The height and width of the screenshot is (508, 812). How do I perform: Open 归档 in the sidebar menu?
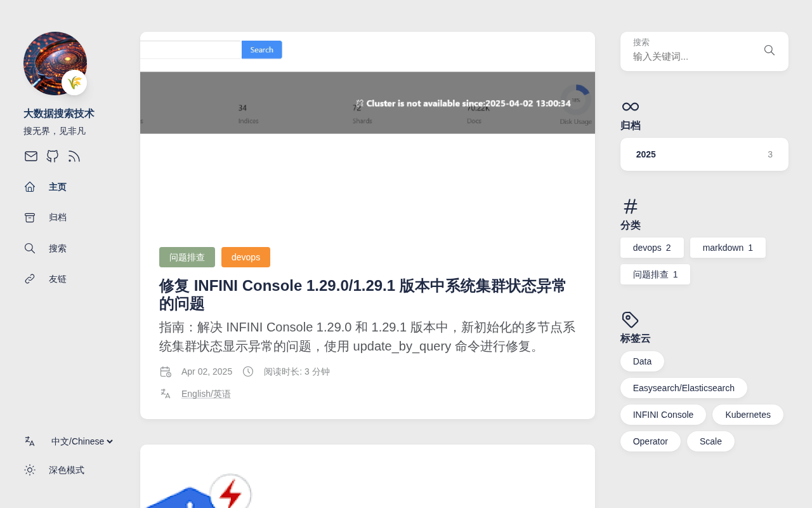tap(58, 218)
